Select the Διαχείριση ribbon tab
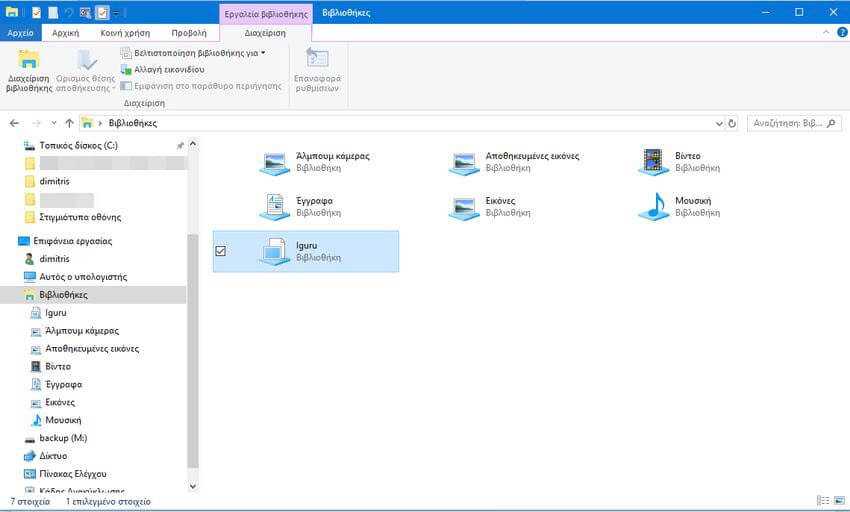Image resolution: width=850 pixels, height=512 pixels. click(265, 33)
